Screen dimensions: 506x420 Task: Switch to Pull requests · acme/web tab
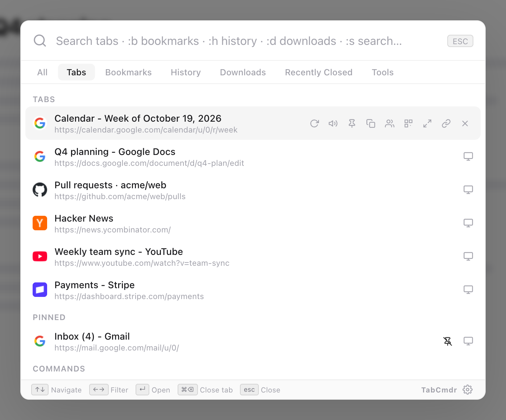(253, 190)
